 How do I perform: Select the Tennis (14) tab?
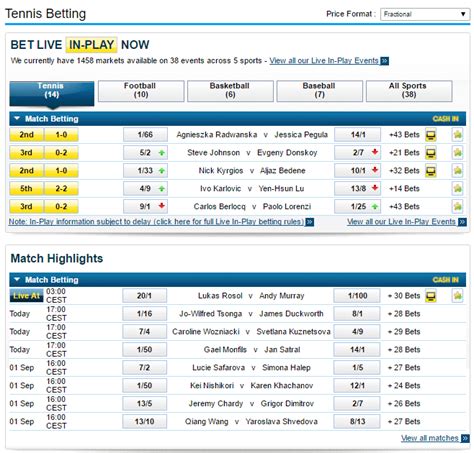click(x=52, y=93)
